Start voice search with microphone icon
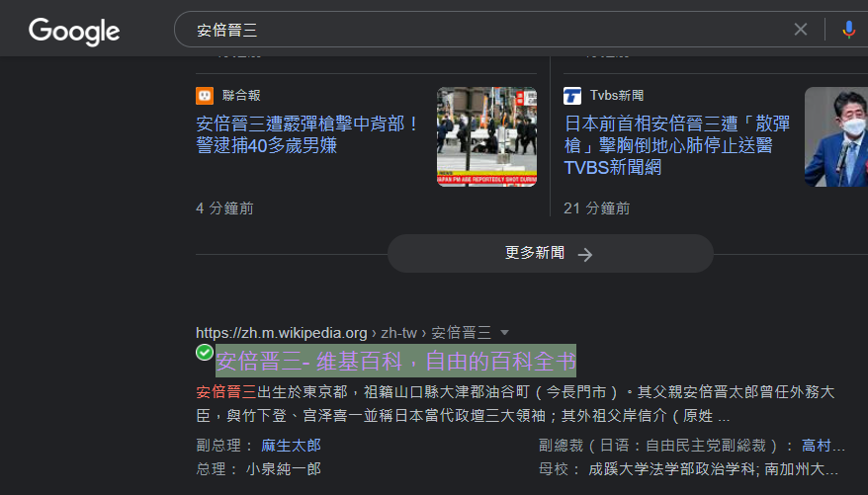The width and height of the screenshot is (868, 495). click(x=848, y=30)
